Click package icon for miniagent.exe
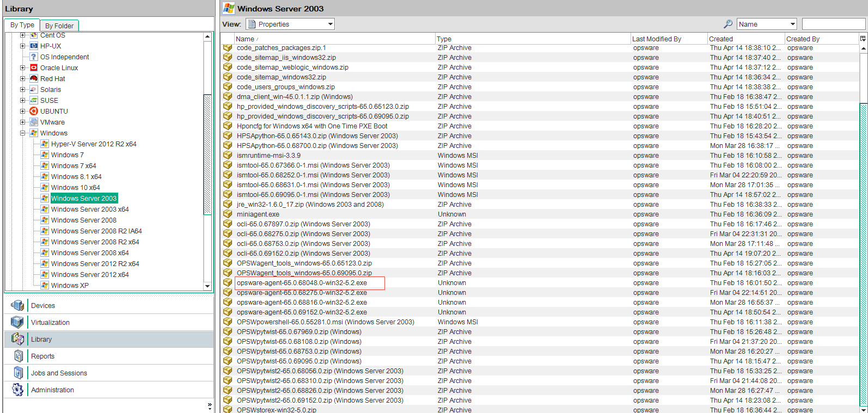This screenshot has width=868, height=413. 228,214
